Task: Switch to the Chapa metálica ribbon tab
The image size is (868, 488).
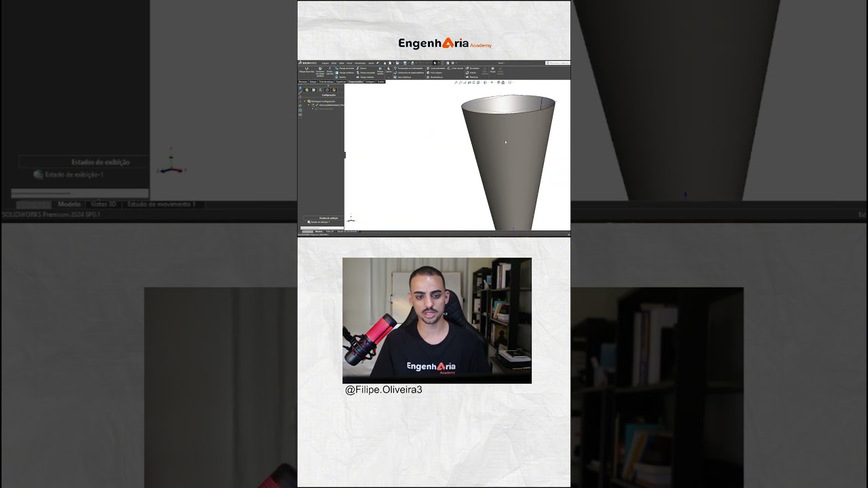Action: pyautogui.click(x=356, y=81)
